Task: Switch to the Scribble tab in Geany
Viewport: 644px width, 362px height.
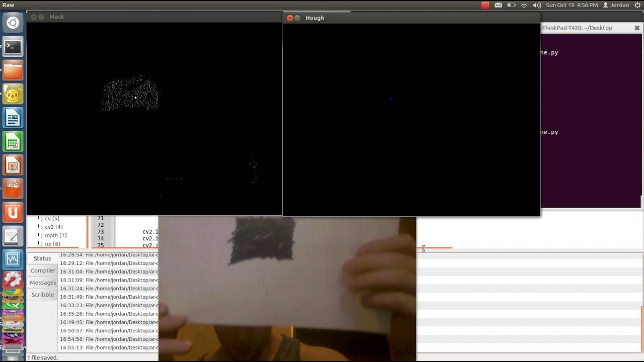Action: click(43, 295)
